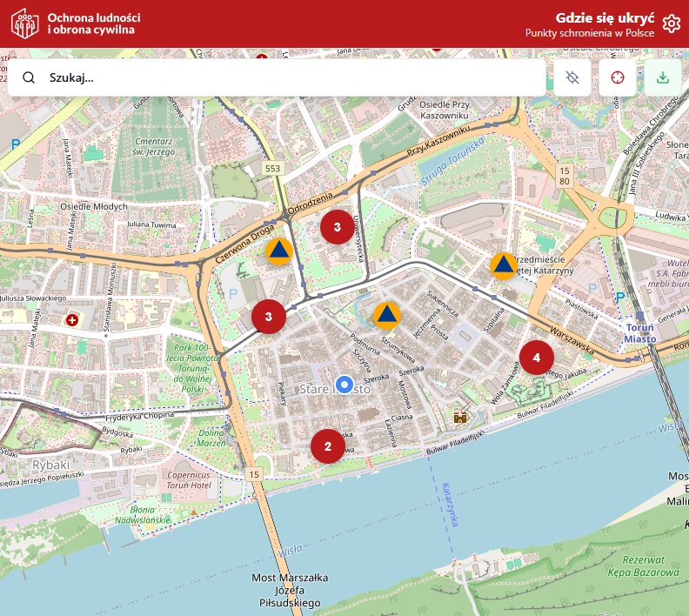Click the blue current location dot

pos(344,384)
